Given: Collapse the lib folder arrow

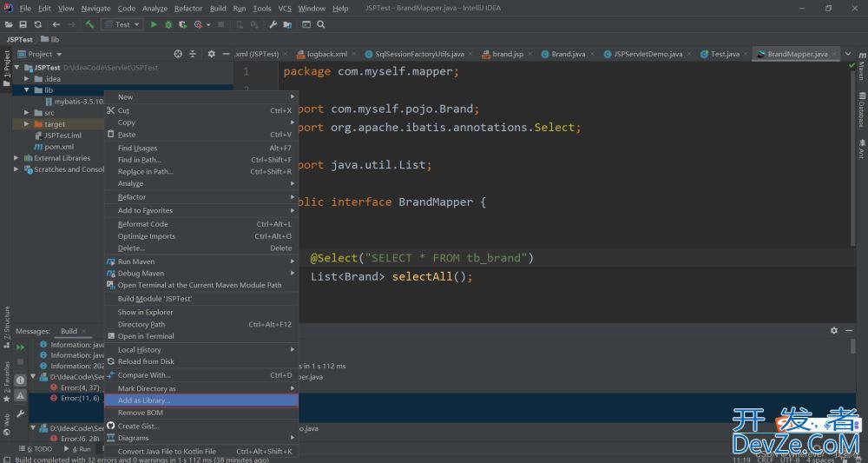Looking at the screenshot, I should point(26,89).
